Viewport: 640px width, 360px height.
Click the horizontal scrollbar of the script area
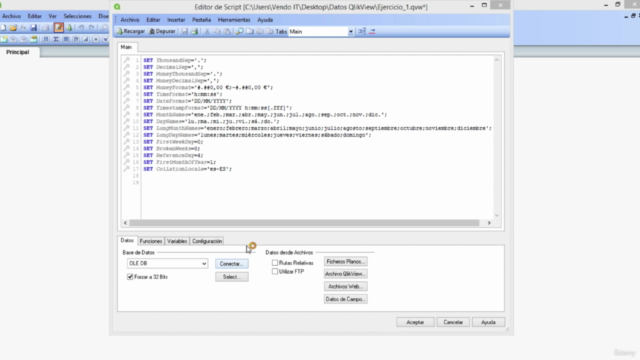tap(304, 223)
